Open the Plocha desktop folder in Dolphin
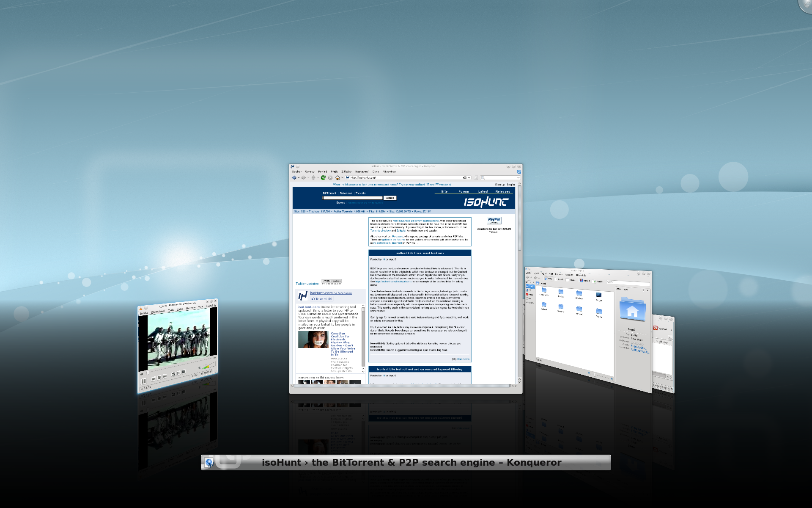The height and width of the screenshot is (508, 812). click(599, 296)
